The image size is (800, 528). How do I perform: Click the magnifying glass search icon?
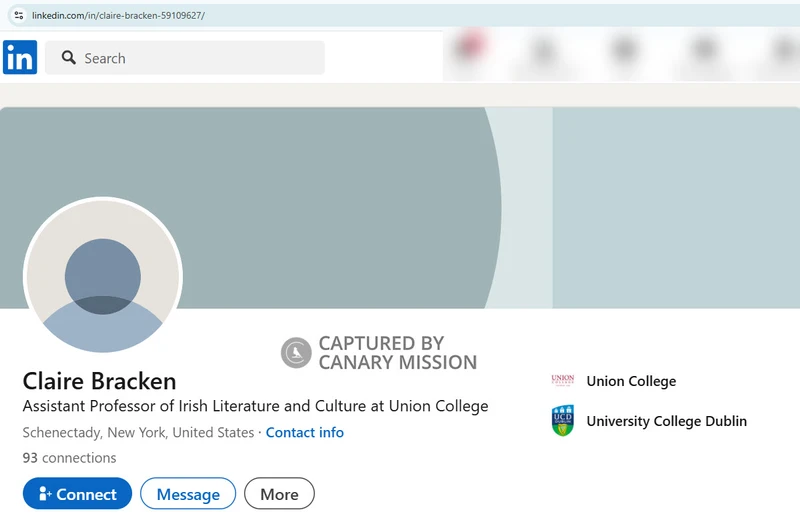pyautogui.click(x=69, y=58)
